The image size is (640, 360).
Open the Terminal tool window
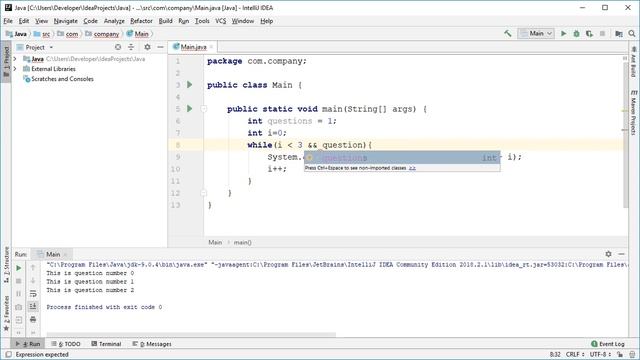pyautogui.click(x=106, y=344)
